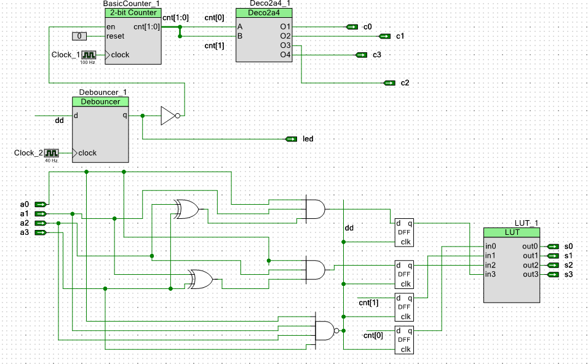Select the upper XOR gate
The height and width of the screenshot is (364, 588).
coord(186,210)
